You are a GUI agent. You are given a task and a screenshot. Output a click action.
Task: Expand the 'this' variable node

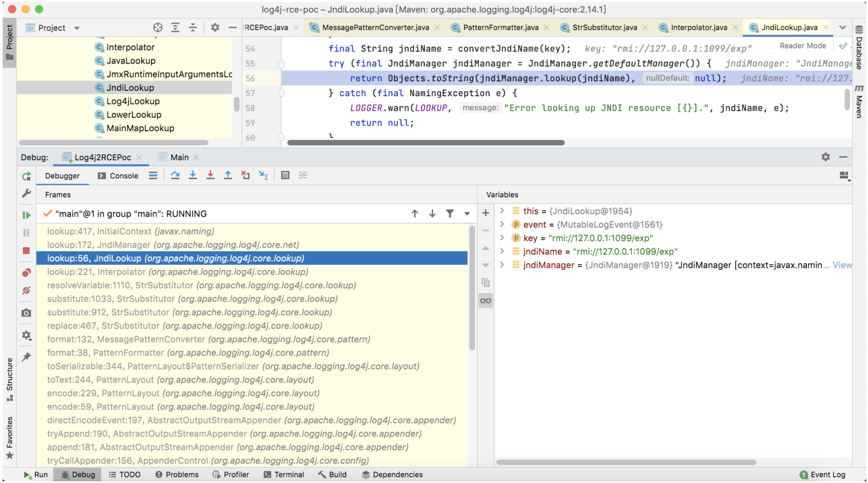point(502,211)
